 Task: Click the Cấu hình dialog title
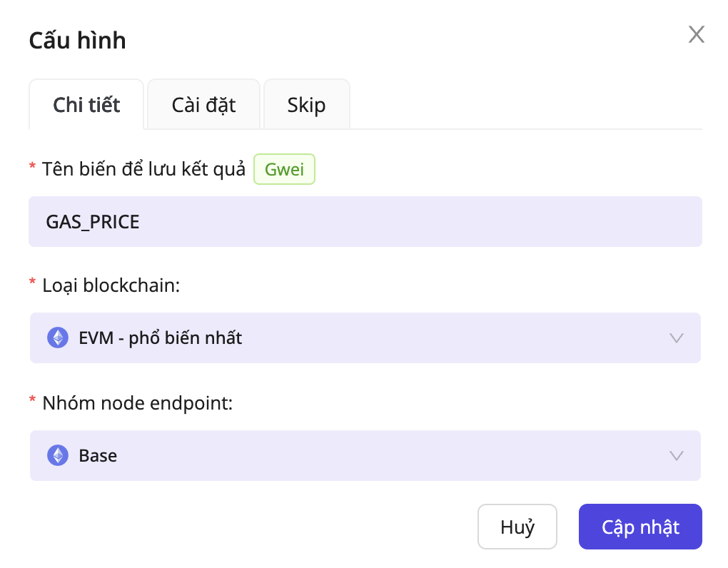(77, 41)
